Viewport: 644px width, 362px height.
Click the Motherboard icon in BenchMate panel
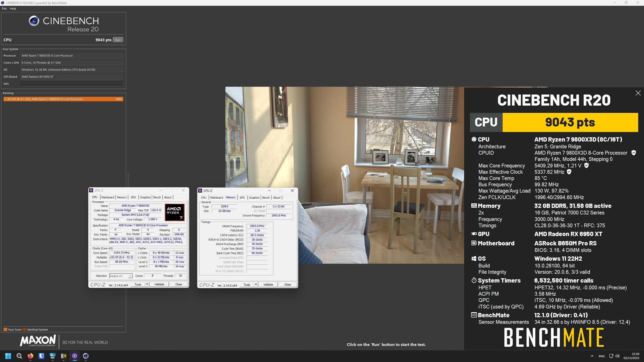pos(474,243)
